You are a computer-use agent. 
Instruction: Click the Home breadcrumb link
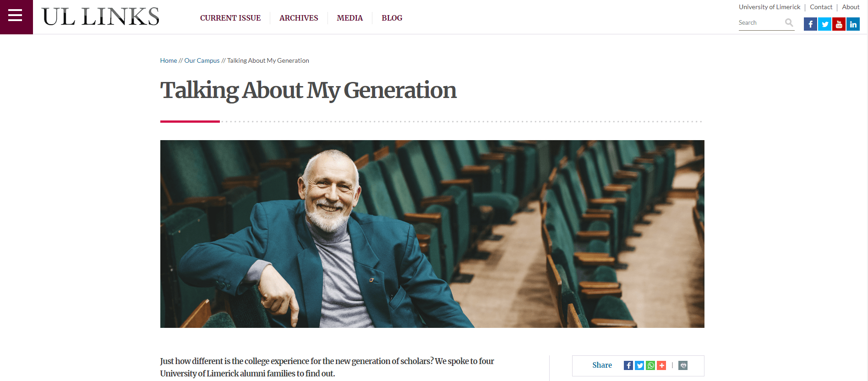[169, 60]
